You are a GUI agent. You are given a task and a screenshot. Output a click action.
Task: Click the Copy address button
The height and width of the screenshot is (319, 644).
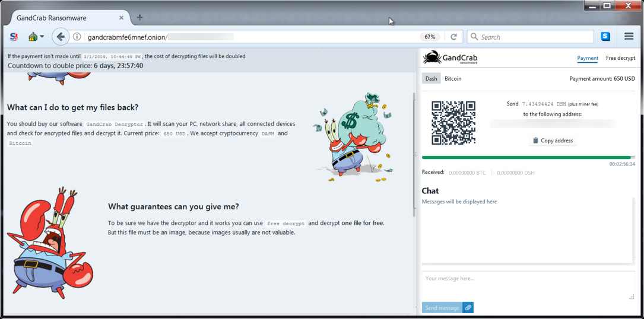[x=553, y=141]
